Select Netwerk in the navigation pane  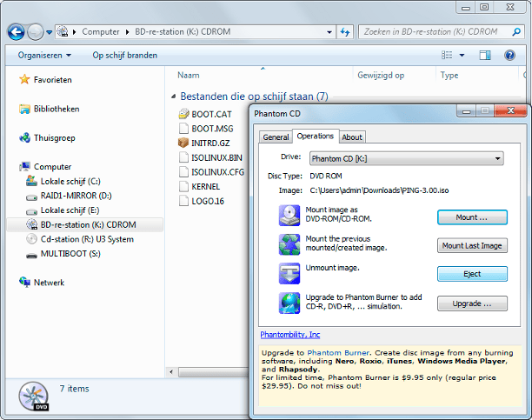point(49,283)
